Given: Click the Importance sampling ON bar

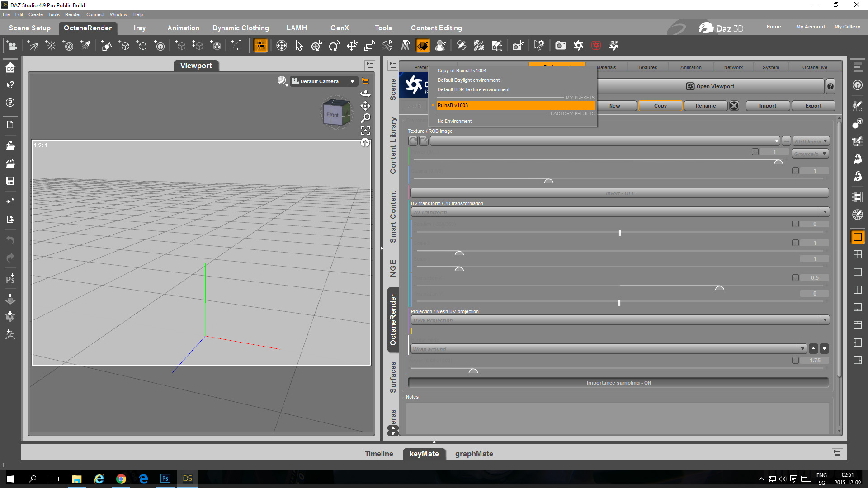Looking at the screenshot, I should (618, 383).
